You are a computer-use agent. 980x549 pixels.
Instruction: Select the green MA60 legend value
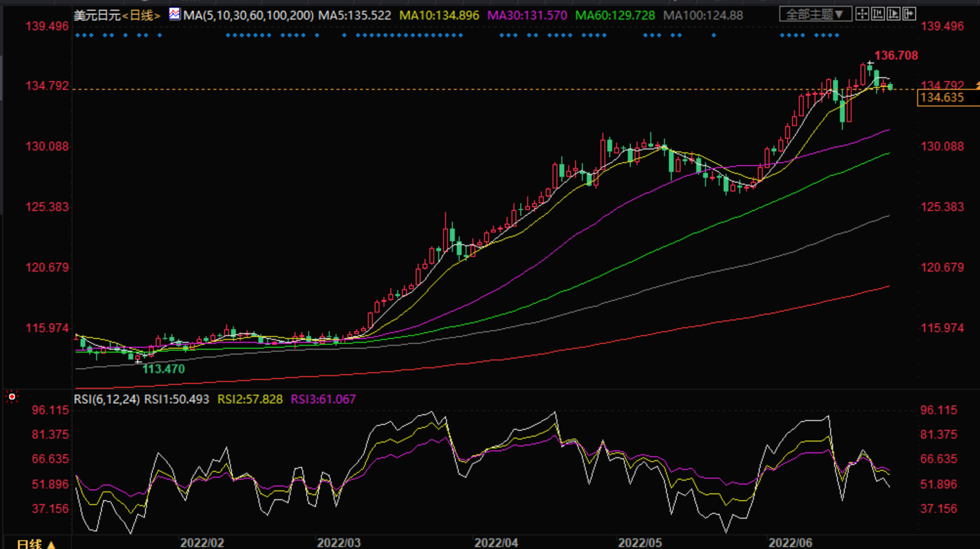click(x=614, y=15)
